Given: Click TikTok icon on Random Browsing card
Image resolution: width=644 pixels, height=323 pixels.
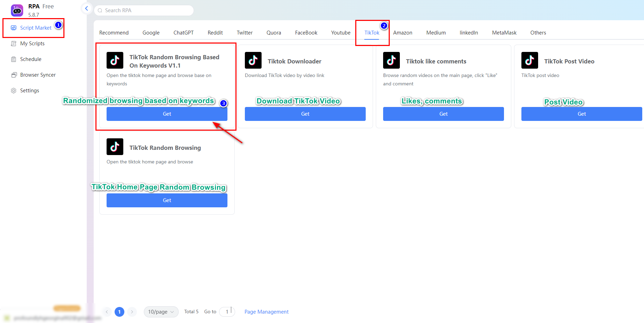Looking at the screenshot, I should [115, 147].
